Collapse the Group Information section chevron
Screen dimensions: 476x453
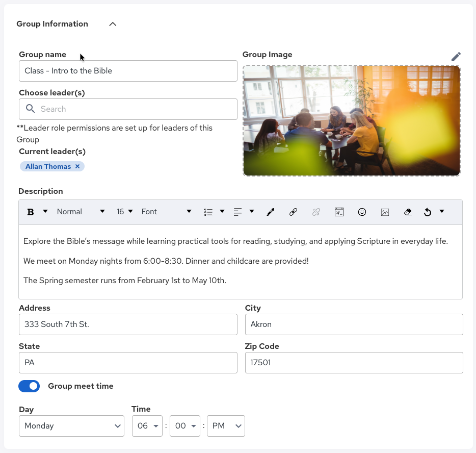(x=113, y=24)
